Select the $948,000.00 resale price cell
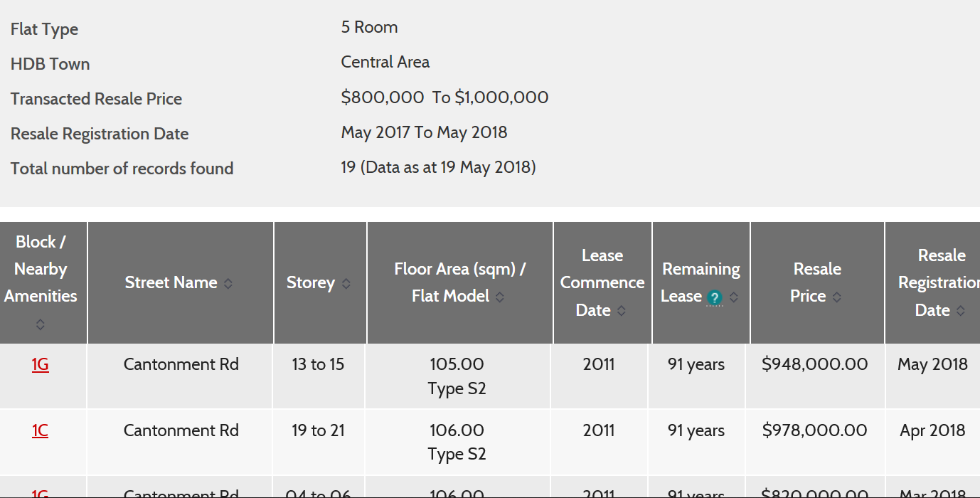980x498 pixels. point(815,364)
